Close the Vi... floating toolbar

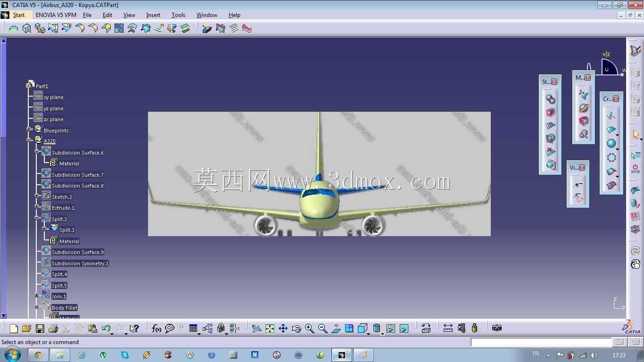pos(582,167)
